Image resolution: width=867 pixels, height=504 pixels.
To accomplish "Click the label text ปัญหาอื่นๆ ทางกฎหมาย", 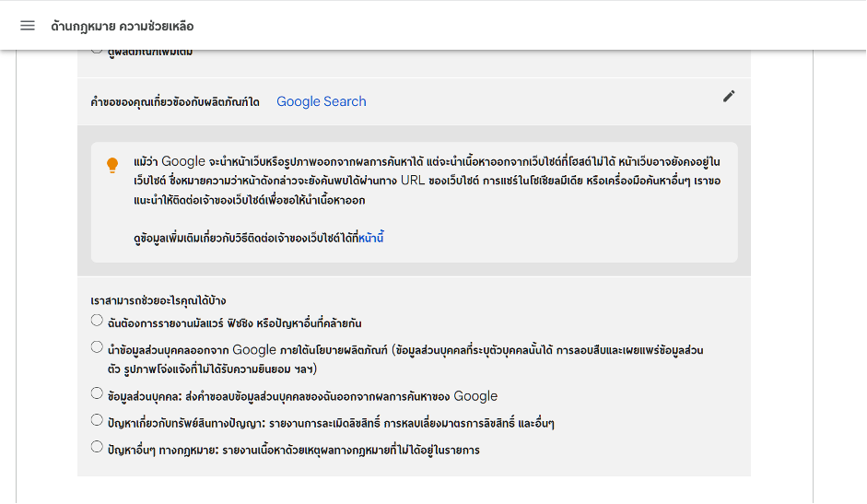I will pyautogui.click(x=293, y=450).
